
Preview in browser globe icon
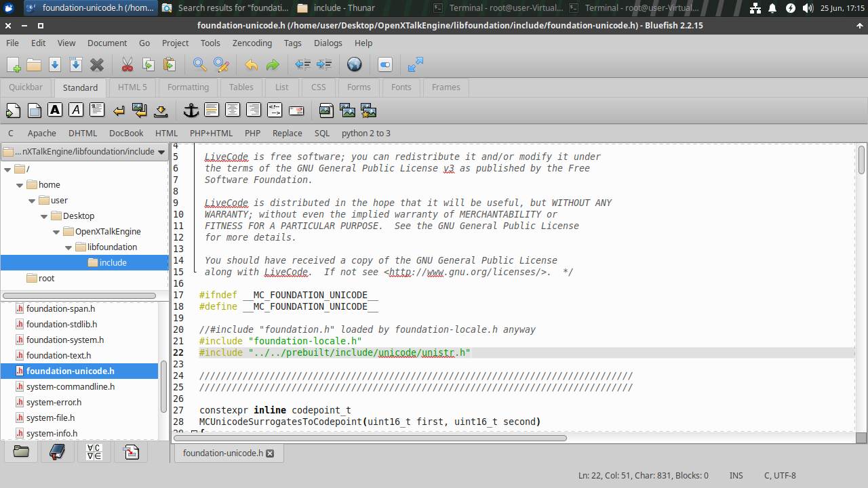(x=355, y=64)
